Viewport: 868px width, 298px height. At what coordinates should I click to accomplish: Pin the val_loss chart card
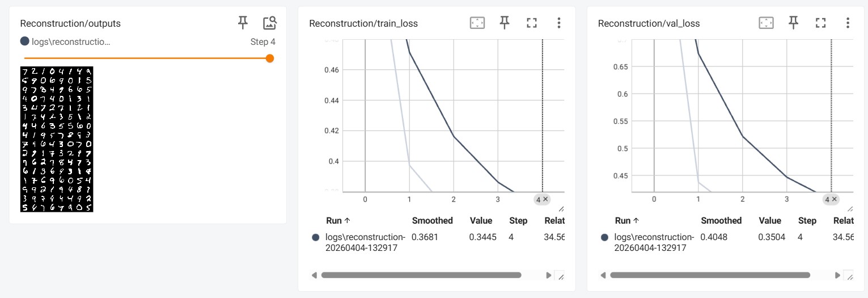tap(793, 23)
